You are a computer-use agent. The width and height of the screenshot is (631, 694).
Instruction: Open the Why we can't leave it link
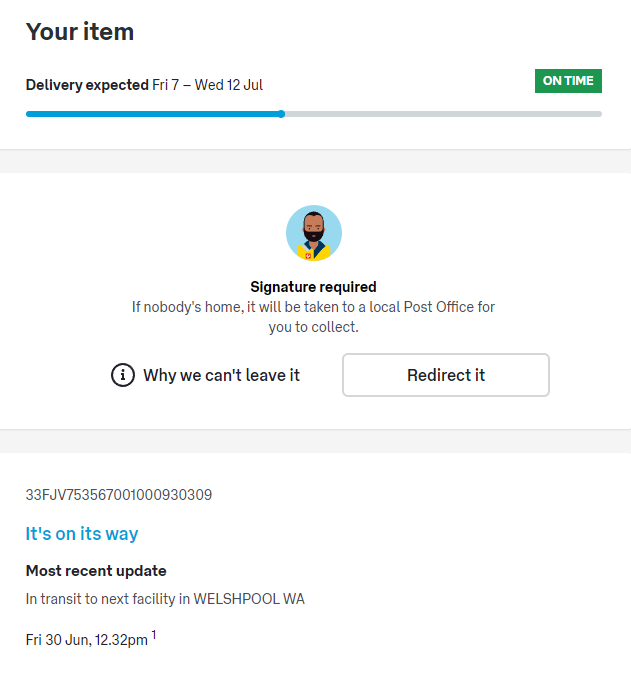tap(221, 375)
